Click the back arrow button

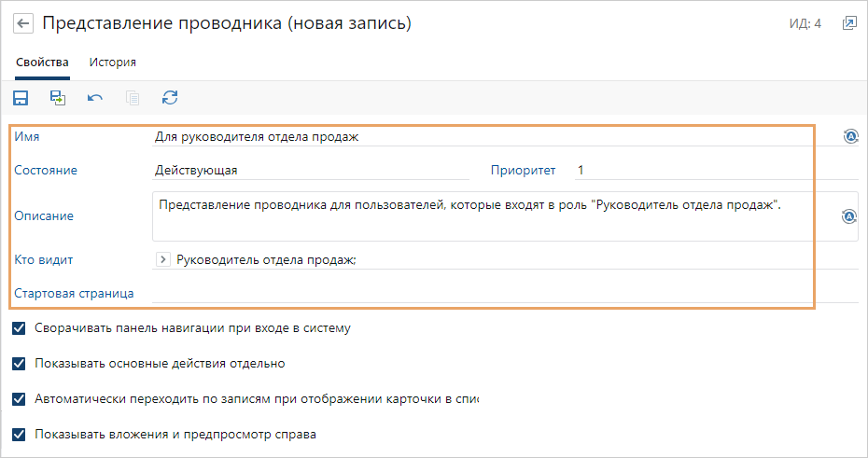[23, 23]
